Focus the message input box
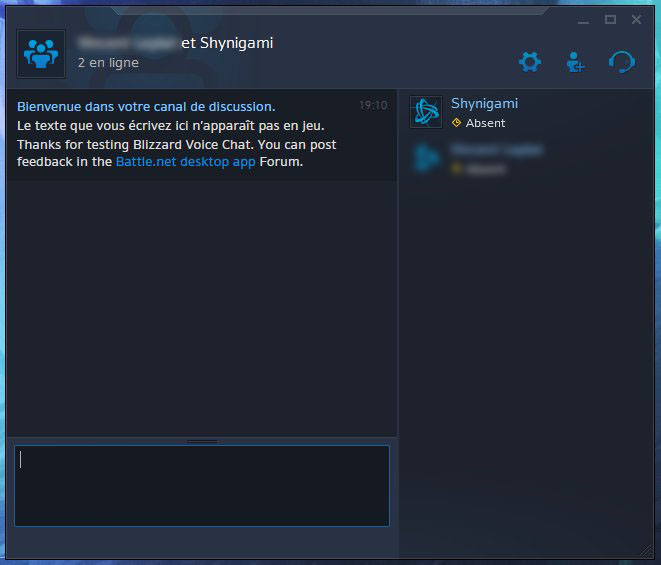Screen dimensions: 661x565 coord(202,486)
